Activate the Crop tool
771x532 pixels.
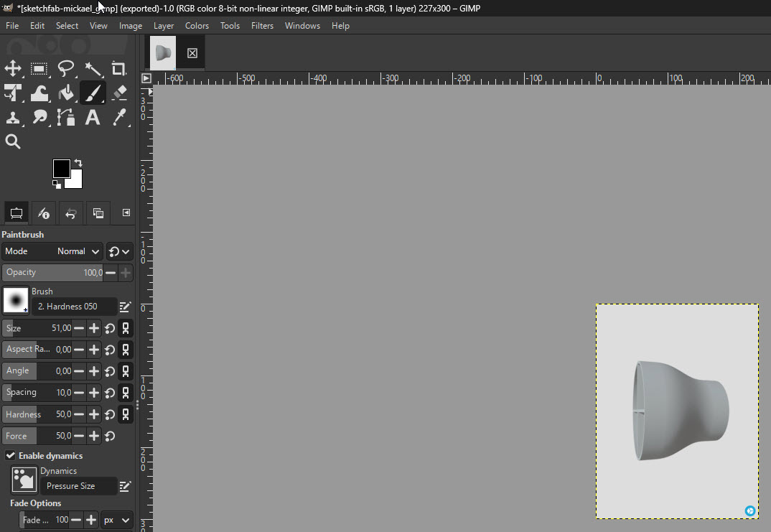coord(119,69)
